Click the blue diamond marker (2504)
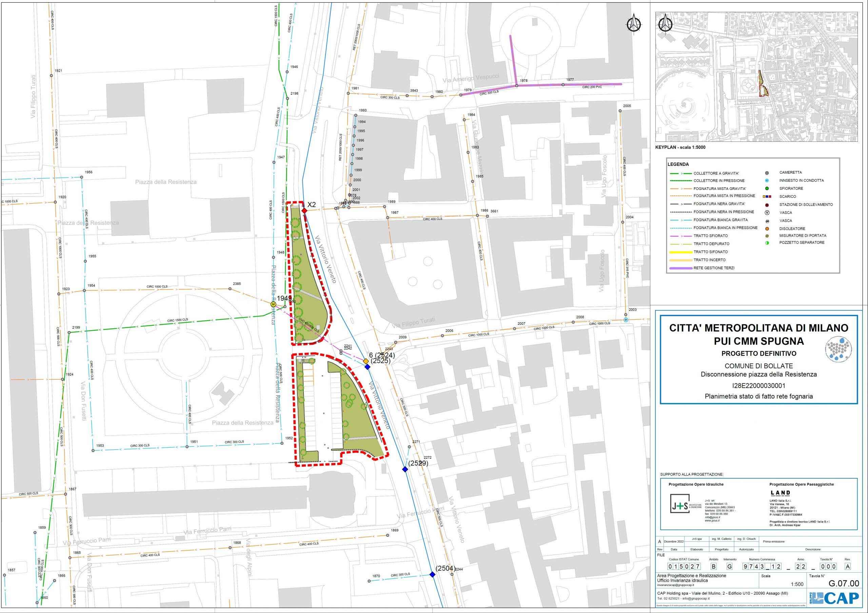The width and height of the screenshot is (868, 613). click(433, 574)
